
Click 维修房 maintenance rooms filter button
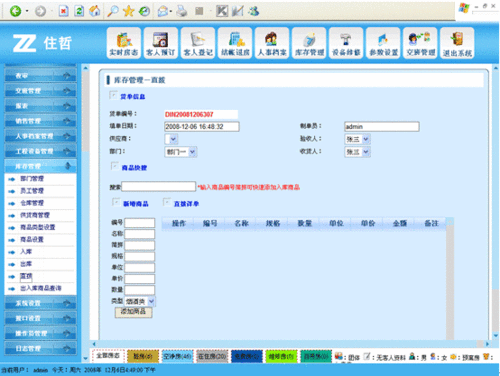[x=281, y=356]
